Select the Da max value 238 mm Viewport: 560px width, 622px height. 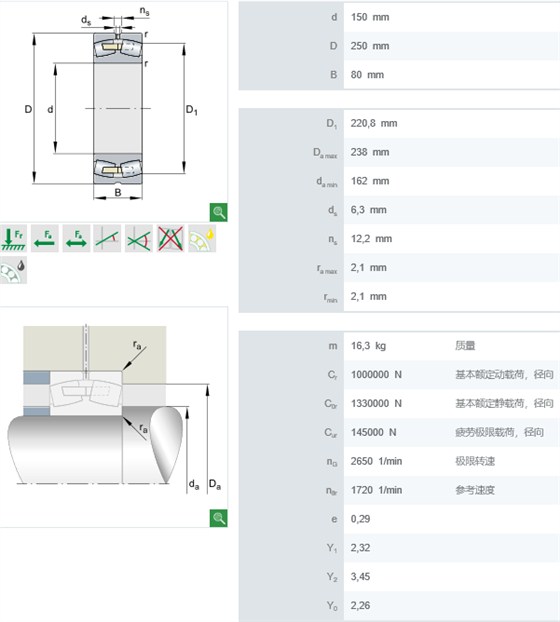(370, 152)
